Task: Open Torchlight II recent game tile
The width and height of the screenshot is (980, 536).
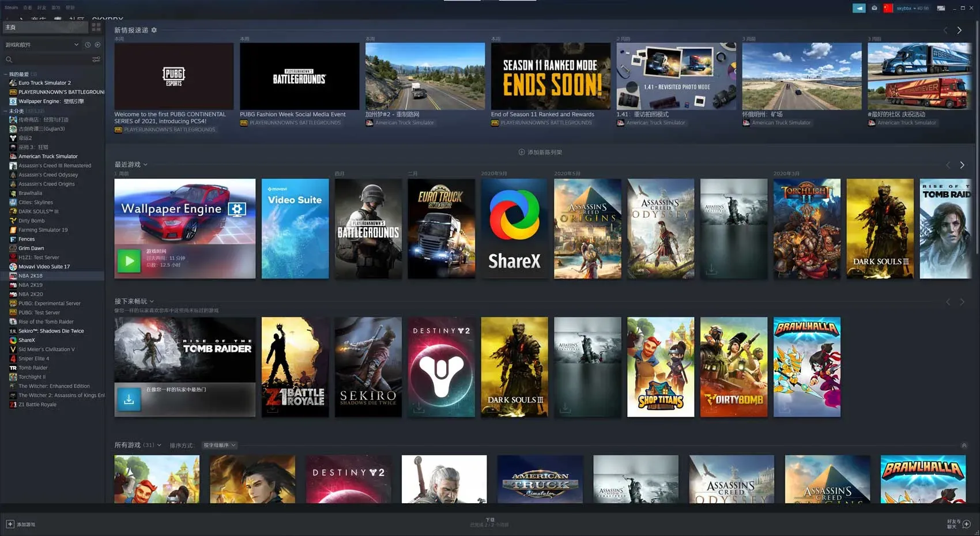Action: (x=806, y=229)
